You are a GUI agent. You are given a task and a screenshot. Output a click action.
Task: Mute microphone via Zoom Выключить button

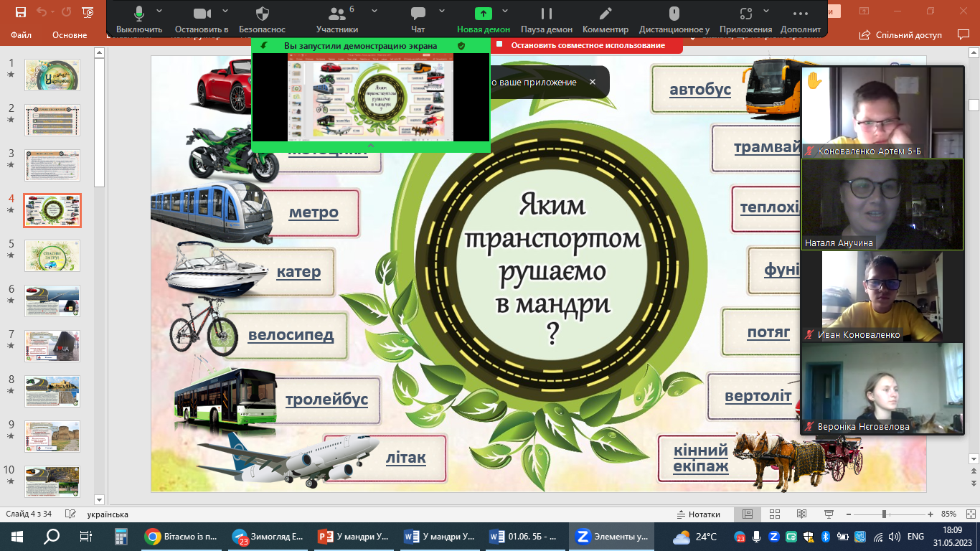pyautogui.click(x=139, y=19)
